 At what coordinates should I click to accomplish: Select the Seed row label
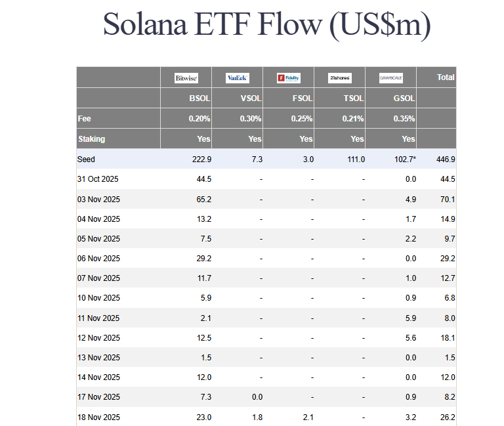[x=86, y=160]
